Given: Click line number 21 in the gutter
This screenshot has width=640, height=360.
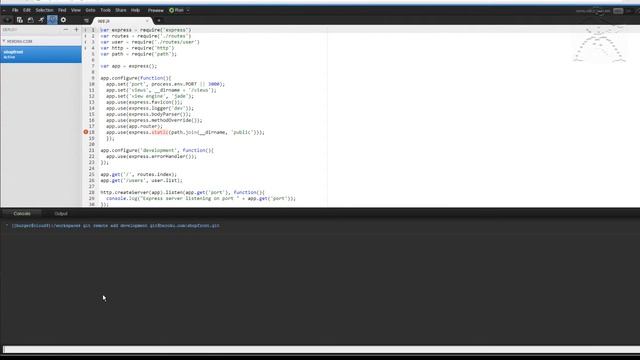Looking at the screenshot, I should click(92, 150).
